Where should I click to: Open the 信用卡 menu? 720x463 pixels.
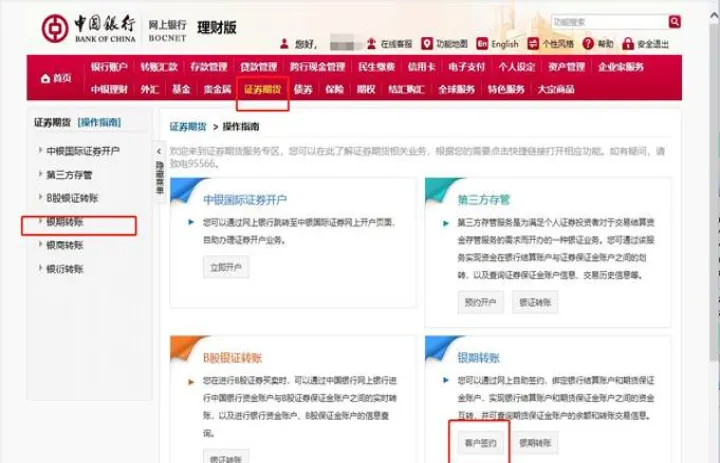pos(422,67)
